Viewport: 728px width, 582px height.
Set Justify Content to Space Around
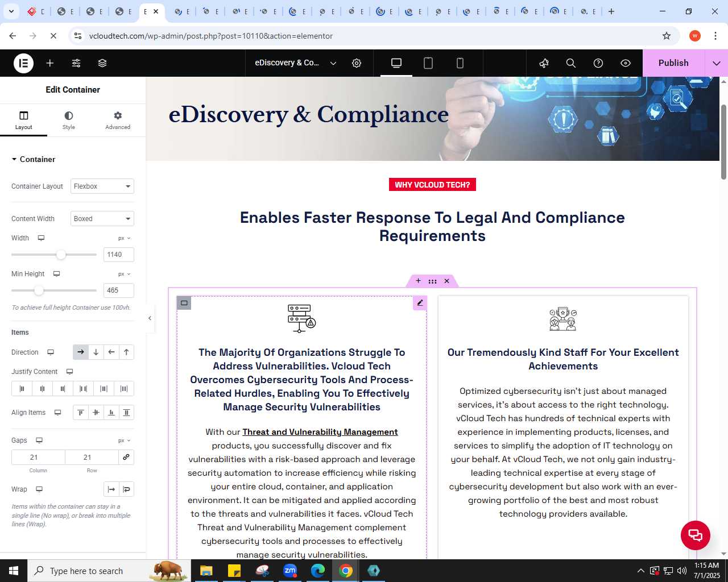pyautogui.click(x=104, y=389)
